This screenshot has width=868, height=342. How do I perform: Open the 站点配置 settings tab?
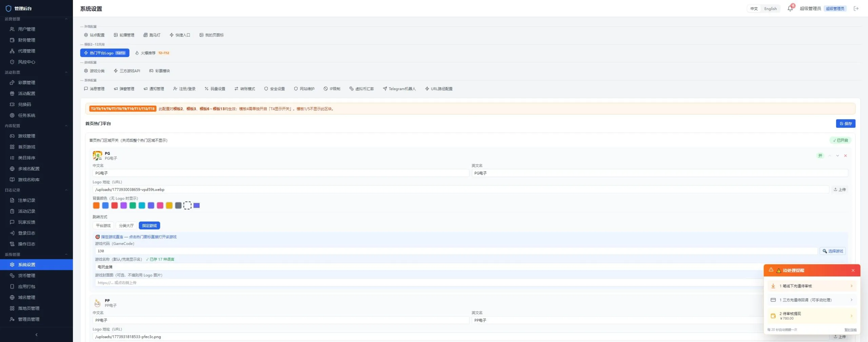click(94, 35)
